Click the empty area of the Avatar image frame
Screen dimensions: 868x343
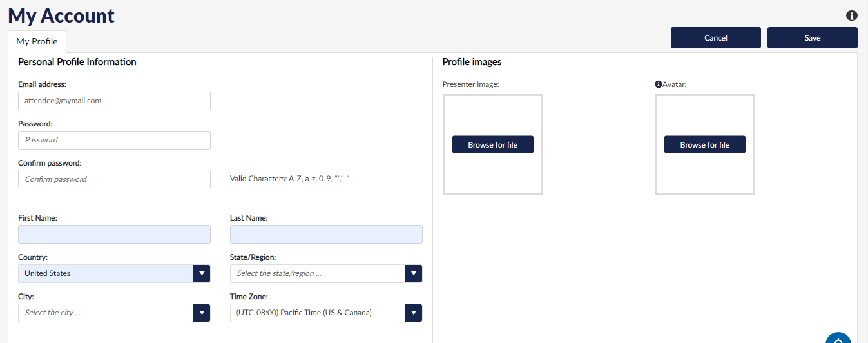704,115
